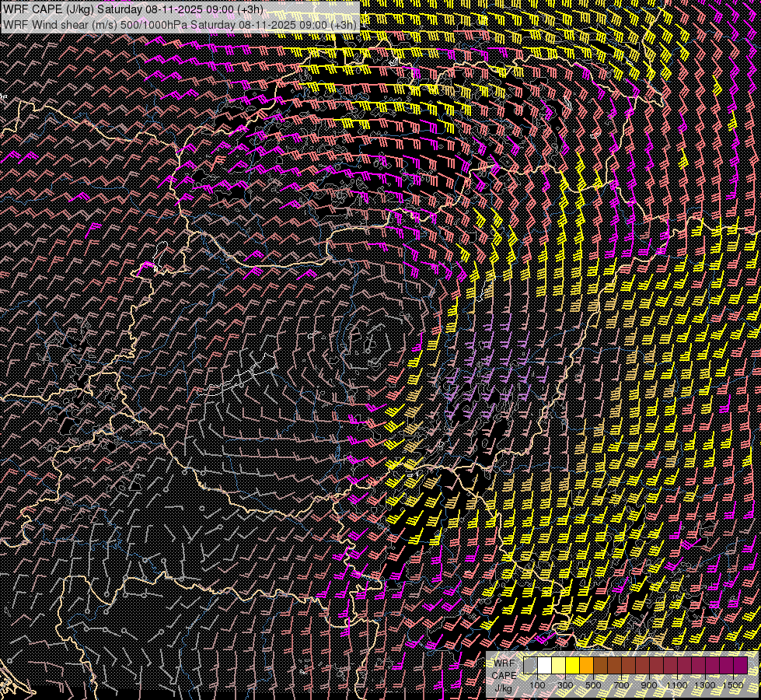Screen dimensions: 761x700
Task: Select the 1500 value on CAPE scale
Action: click(733, 684)
